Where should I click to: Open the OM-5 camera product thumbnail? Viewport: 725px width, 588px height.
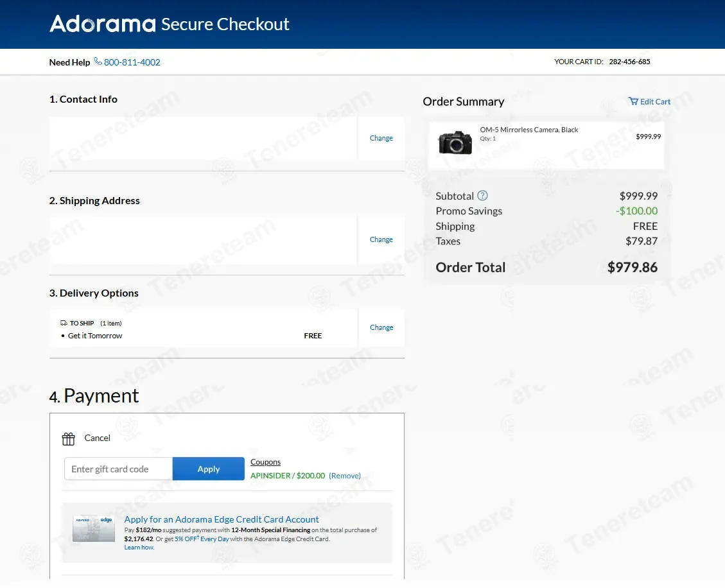click(x=455, y=143)
